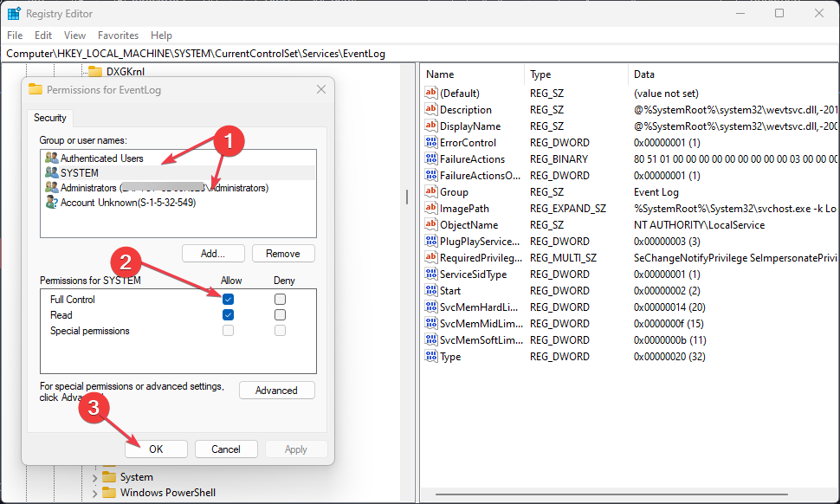Screen dimensions: 840x504
Task: Select the FailureActionsO... DWORD icon
Action: coord(430,175)
